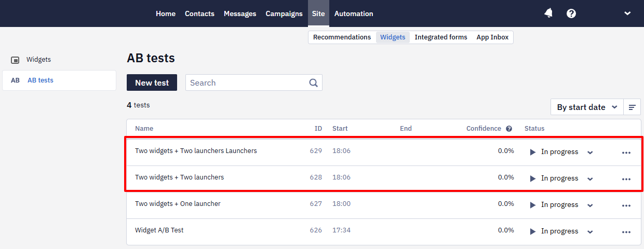The image size is (644, 249).
Task: Open Contacts in top menu
Action: pyautogui.click(x=199, y=13)
